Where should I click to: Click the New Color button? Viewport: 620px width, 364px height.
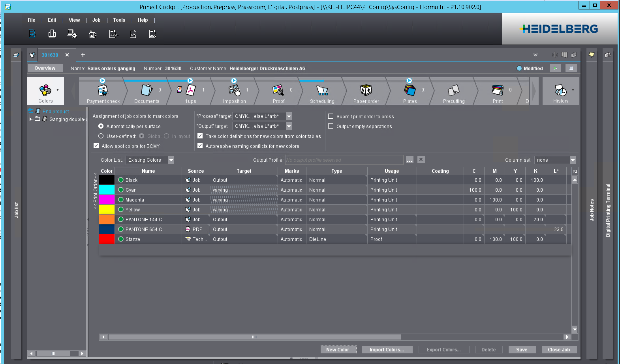pyautogui.click(x=338, y=350)
